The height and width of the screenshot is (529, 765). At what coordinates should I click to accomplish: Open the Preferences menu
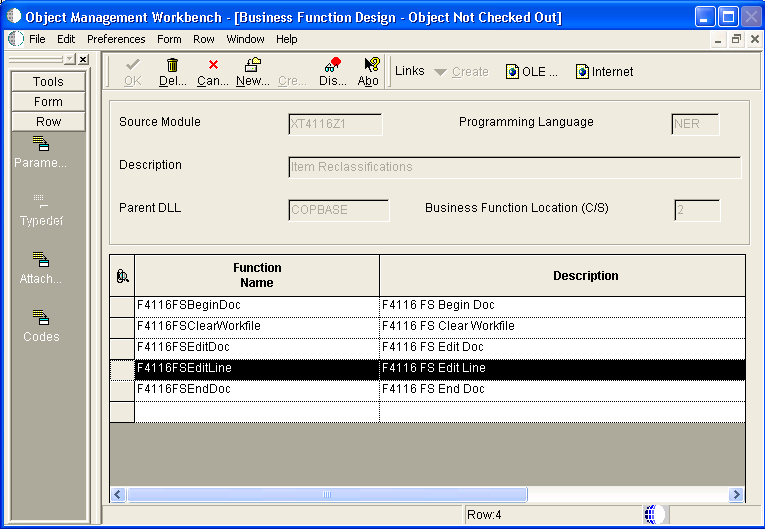click(x=116, y=39)
